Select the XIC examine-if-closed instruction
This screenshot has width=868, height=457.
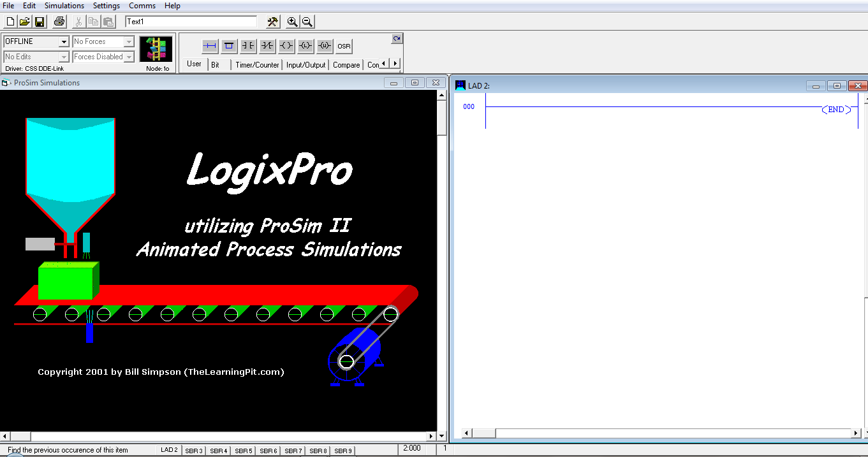[x=247, y=46]
